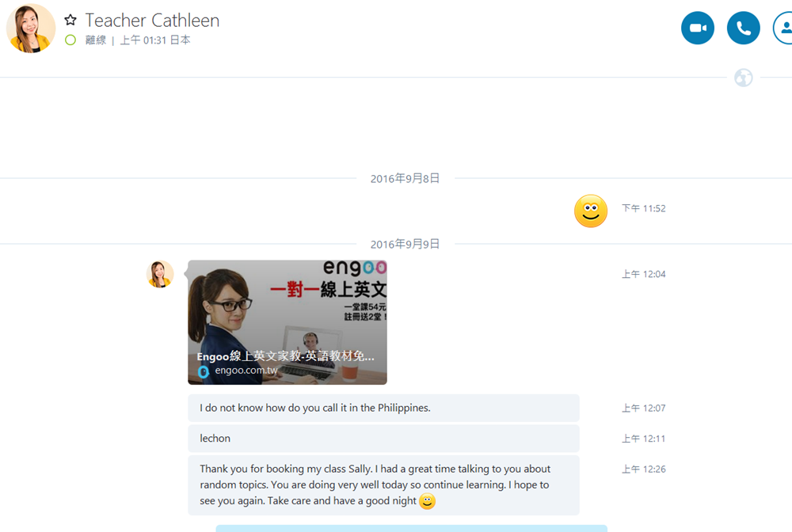Click the Engoo線上英文家教 preview title
792x532 pixels.
tap(285, 356)
